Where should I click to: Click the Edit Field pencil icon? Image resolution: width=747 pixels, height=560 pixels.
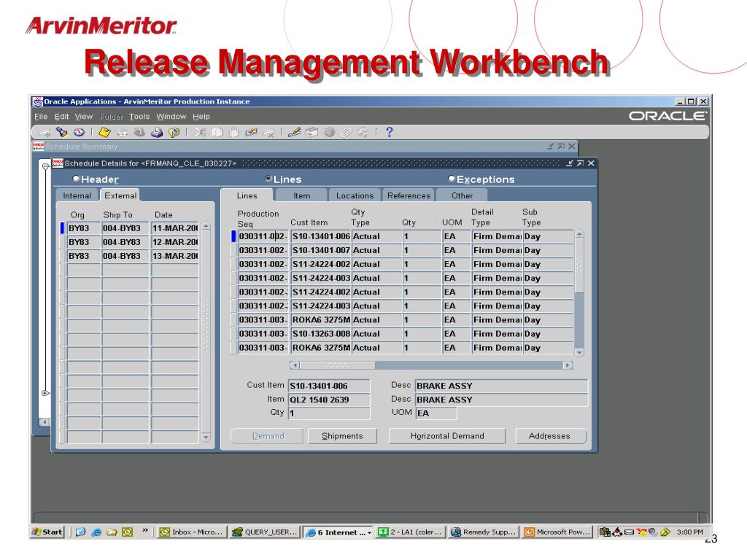pos(295,132)
